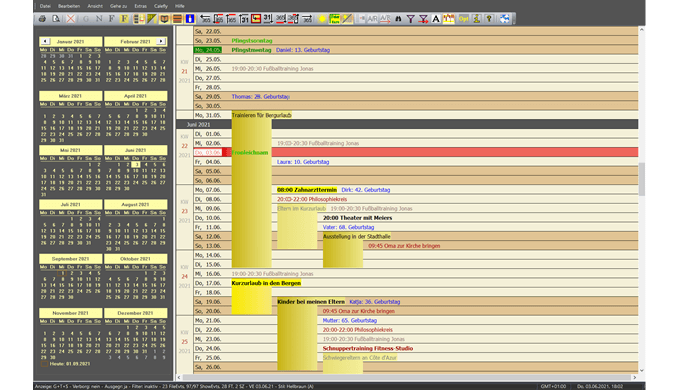This screenshot has height=390, width=680.
Task: Click the printer icon in toolbar
Action: click(42, 19)
